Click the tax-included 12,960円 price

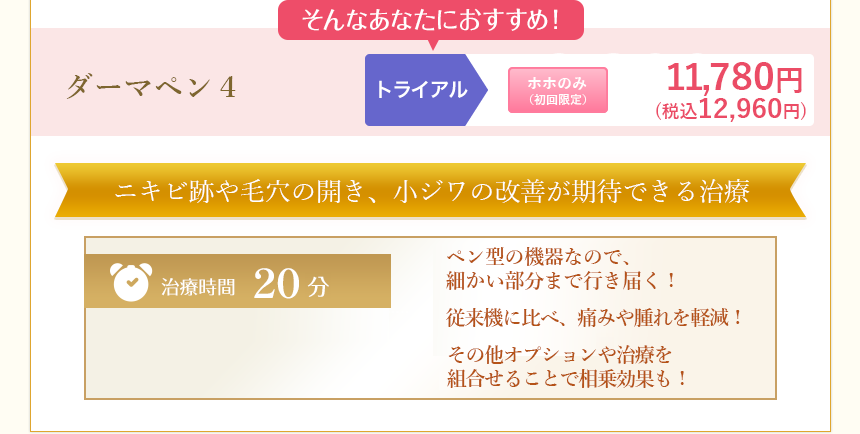730,110
